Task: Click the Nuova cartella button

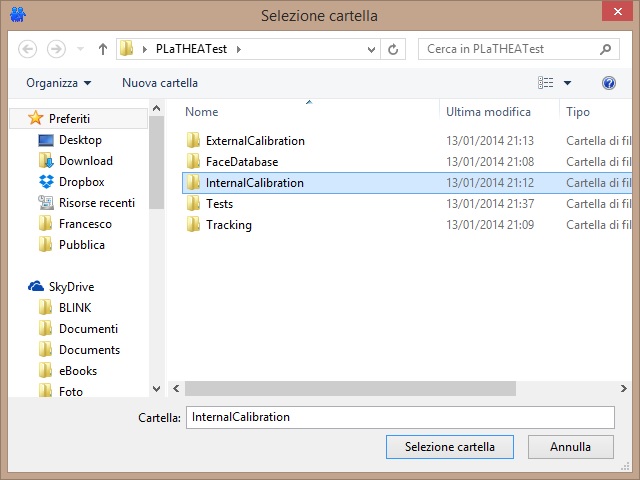Action: pyautogui.click(x=160, y=83)
